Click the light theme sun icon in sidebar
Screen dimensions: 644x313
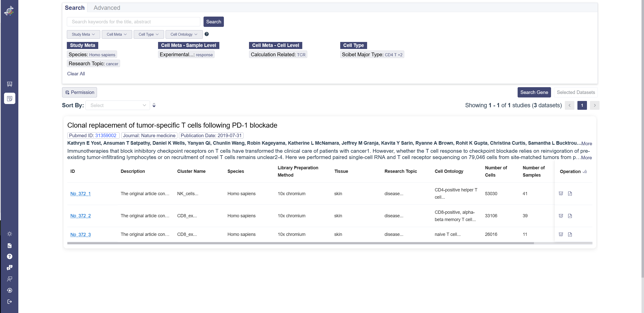tap(10, 234)
